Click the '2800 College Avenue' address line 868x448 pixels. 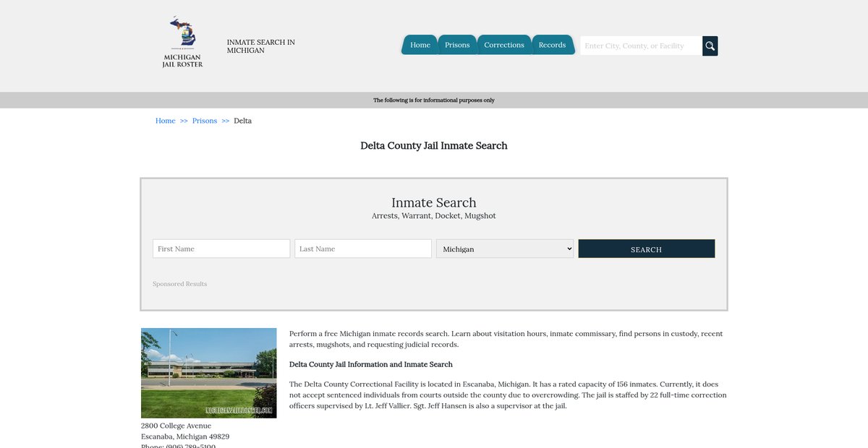point(176,426)
